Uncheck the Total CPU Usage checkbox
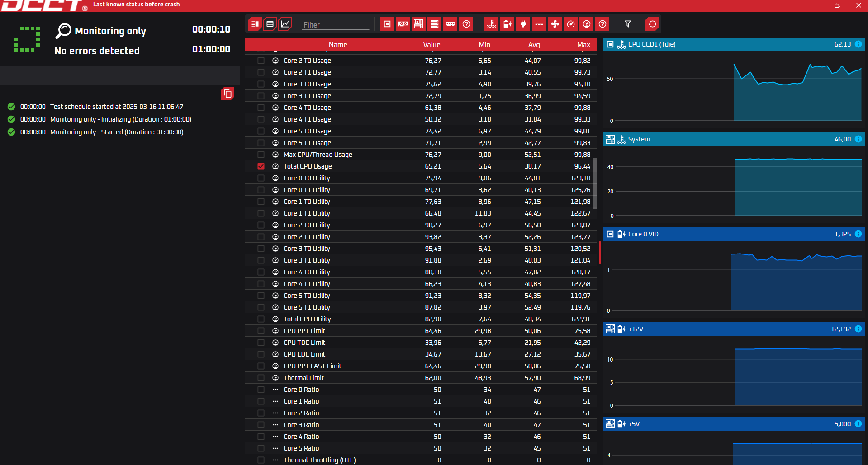This screenshot has width=868, height=465. (x=261, y=166)
